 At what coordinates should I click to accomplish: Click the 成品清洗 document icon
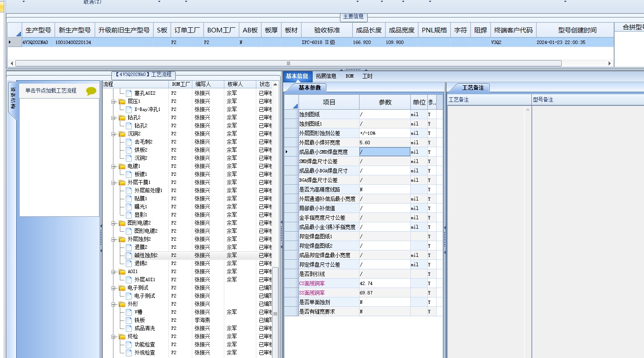coord(129,328)
